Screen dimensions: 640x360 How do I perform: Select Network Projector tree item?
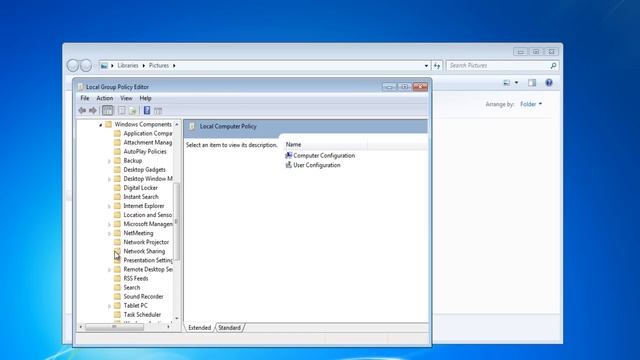point(146,242)
